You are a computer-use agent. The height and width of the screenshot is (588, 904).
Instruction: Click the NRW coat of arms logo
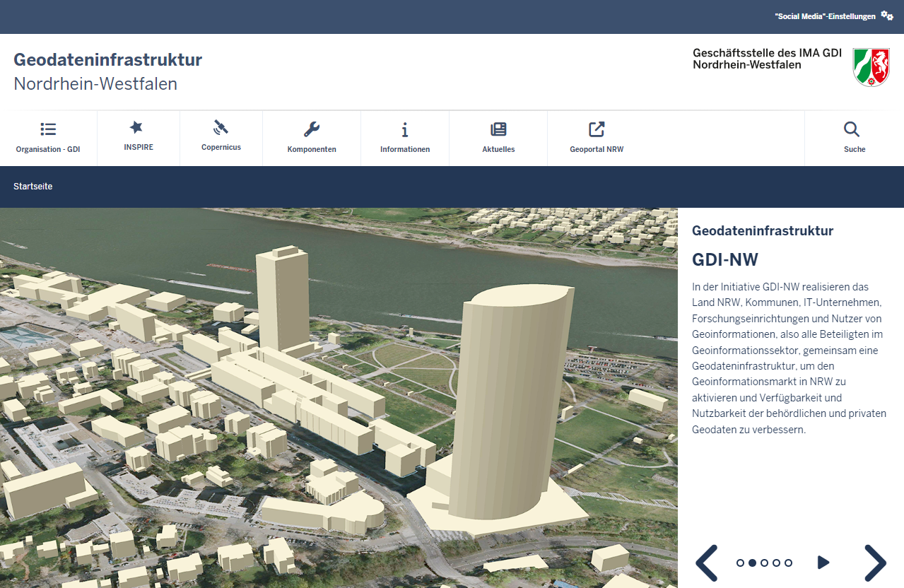point(871,67)
